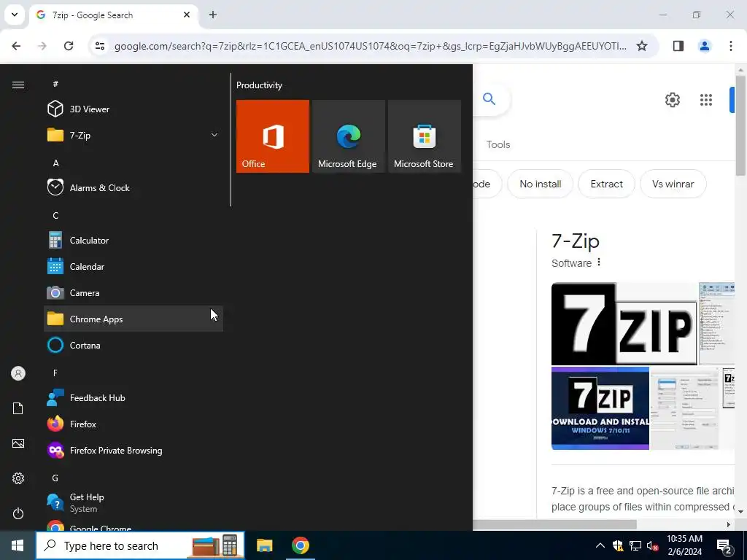Open Pictures from the Start sidebar
This screenshot has width=747, height=560.
[18, 443]
